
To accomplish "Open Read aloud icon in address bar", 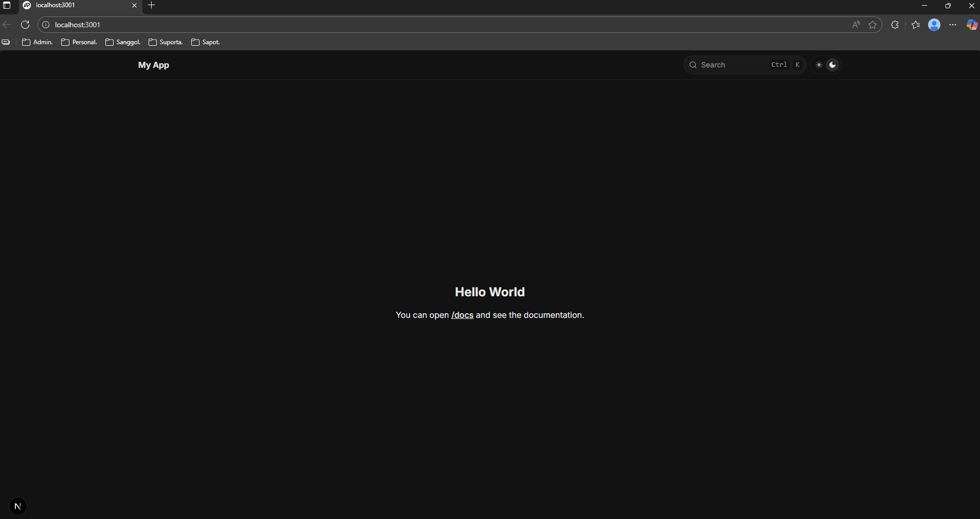I will click(x=856, y=25).
